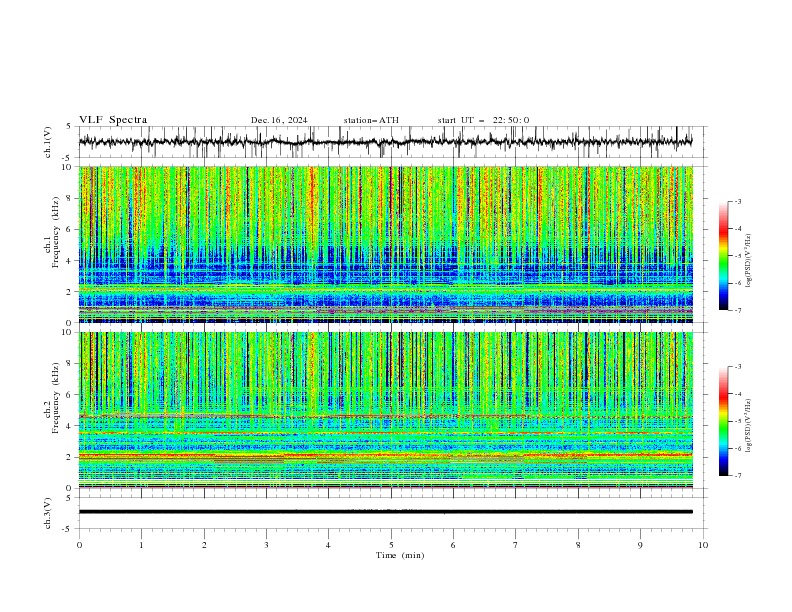The width and height of the screenshot is (792, 612).
Task: Click the "station=ATH" header label
Action: pos(371,120)
